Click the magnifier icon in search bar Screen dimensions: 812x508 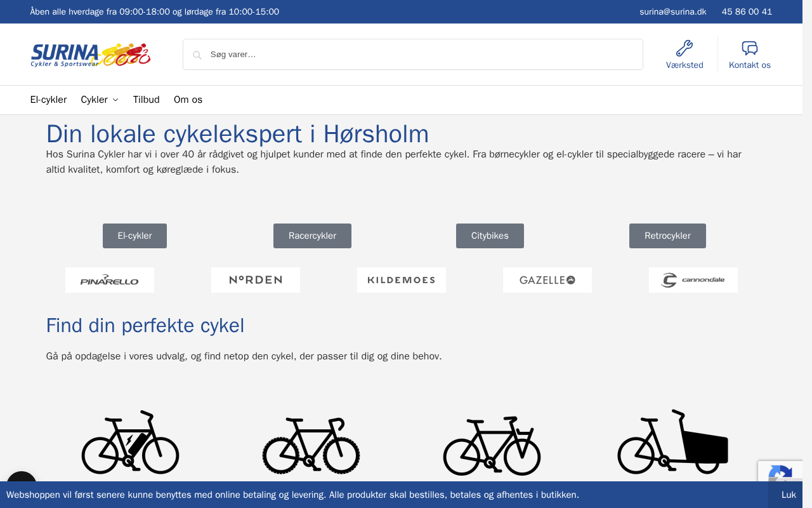(197, 55)
